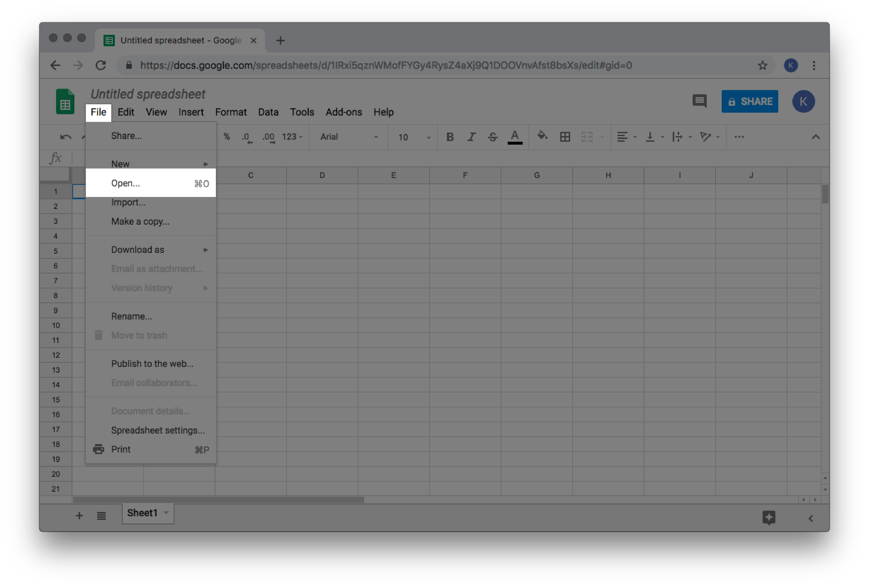Bookmark page with the star icon

coord(762,65)
